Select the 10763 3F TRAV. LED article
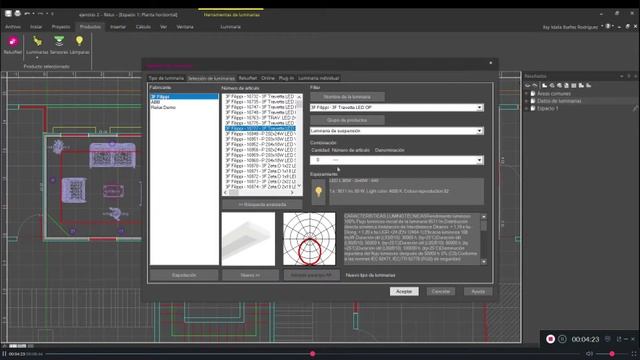This screenshot has height=360, width=640. point(260,118)
